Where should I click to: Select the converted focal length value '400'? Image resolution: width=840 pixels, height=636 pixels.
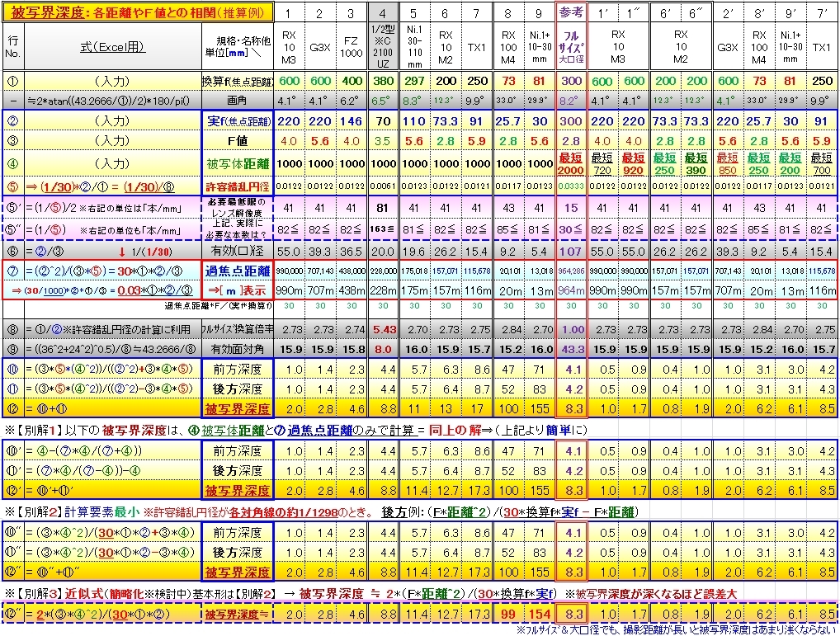click(352, 82)
